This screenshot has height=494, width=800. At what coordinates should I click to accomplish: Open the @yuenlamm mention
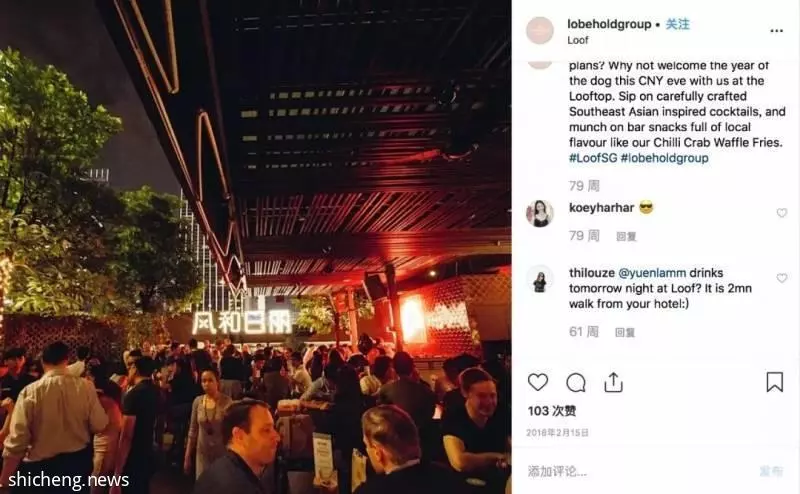(652, 273)
